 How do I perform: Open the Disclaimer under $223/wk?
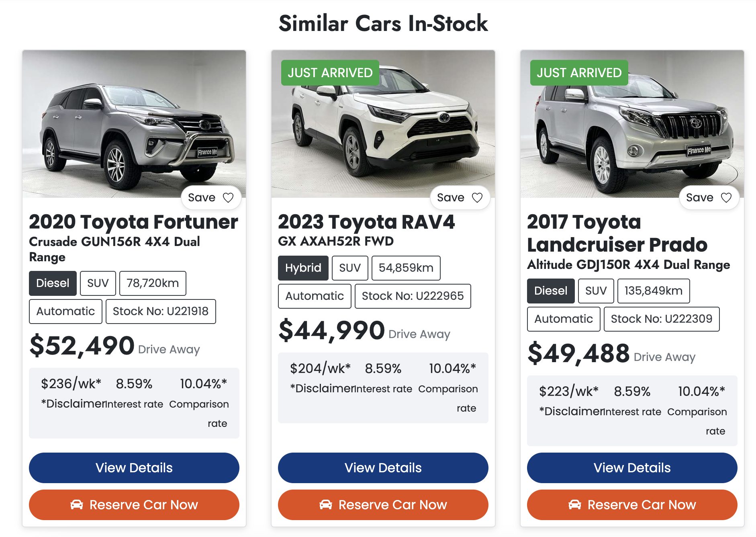click(x=571, y=411)
